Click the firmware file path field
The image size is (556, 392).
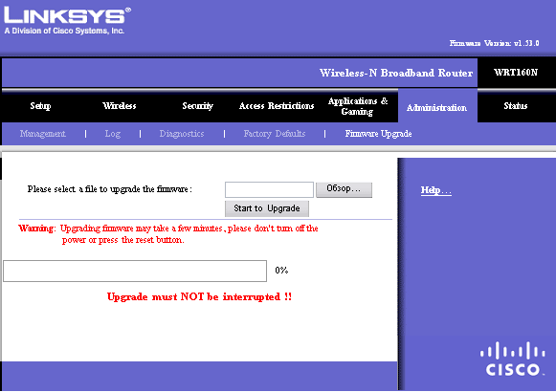click(x=269, y=189)
